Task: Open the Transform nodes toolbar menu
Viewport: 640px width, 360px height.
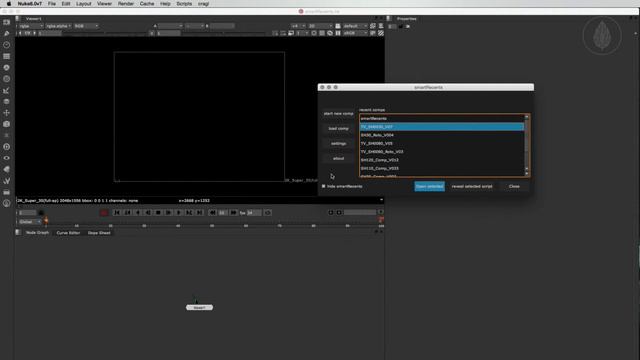Action: [7, 113]
